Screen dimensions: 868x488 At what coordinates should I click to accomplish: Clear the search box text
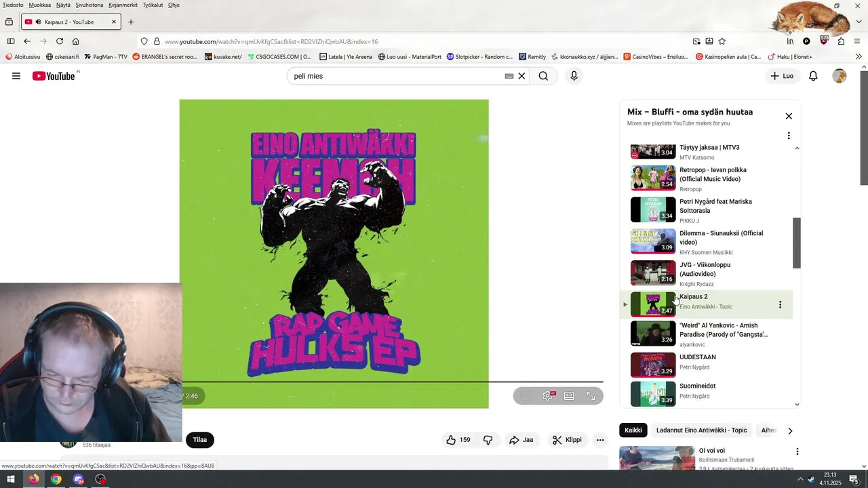pyautogui.click(x=521, y=76)
